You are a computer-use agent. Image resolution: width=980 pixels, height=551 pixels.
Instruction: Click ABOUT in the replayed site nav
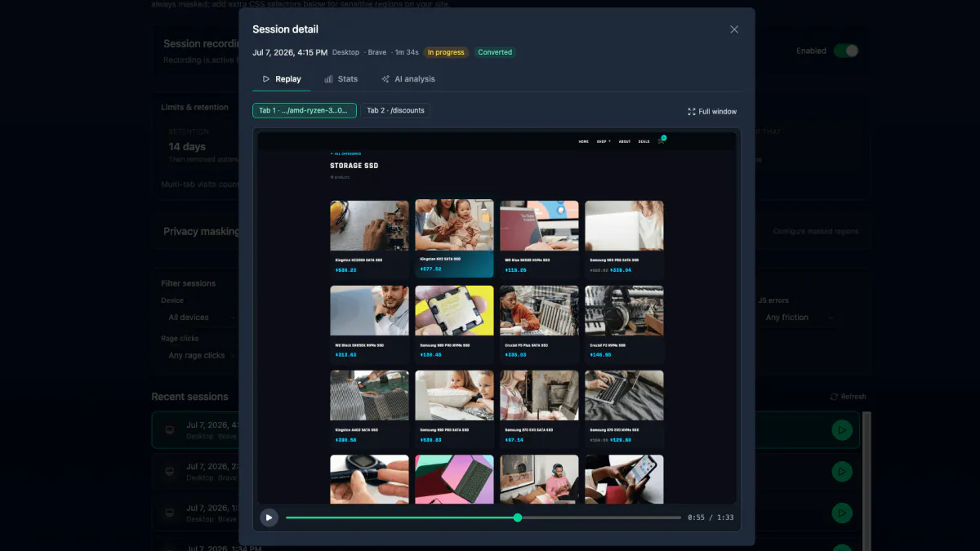click(x=625, y=141)
